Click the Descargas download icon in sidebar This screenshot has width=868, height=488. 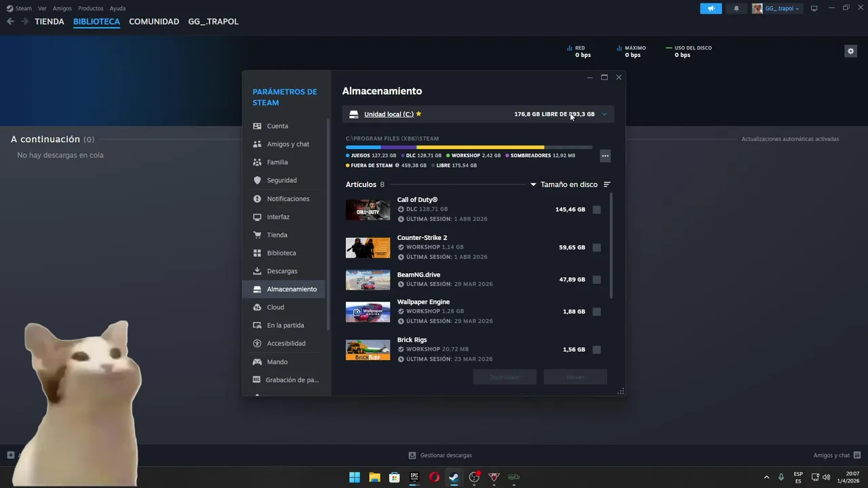pyautogui.click(x=257, y=271)
